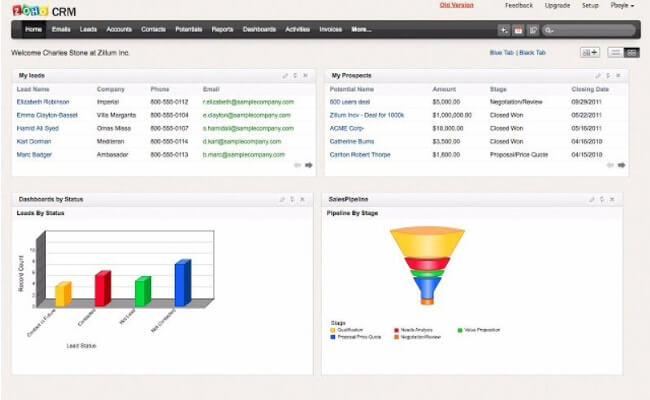Refresh the My leads component

295,76
